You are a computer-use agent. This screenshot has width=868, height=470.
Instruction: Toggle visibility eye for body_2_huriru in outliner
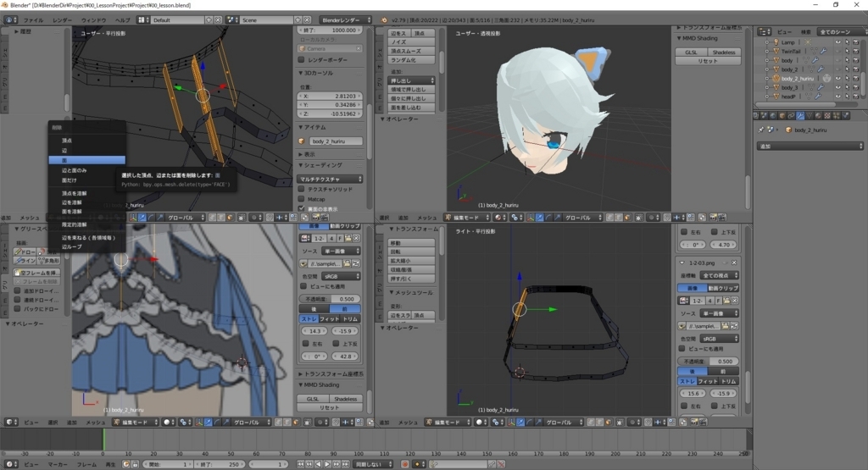coord(837,79)
